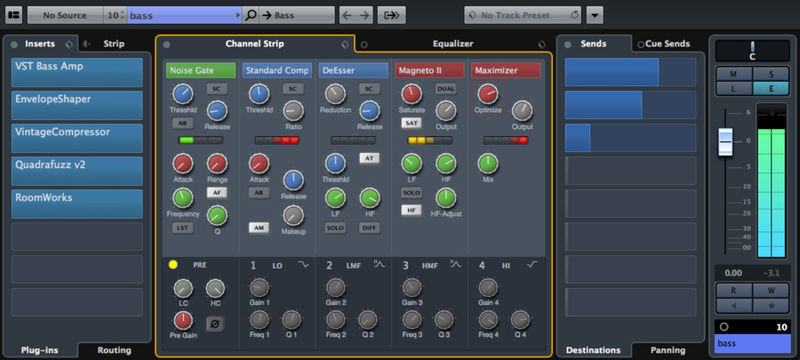Toggle the phase invert icon in PRE section
This screenshot has height=360, width=800.
(x=215, y=324)
